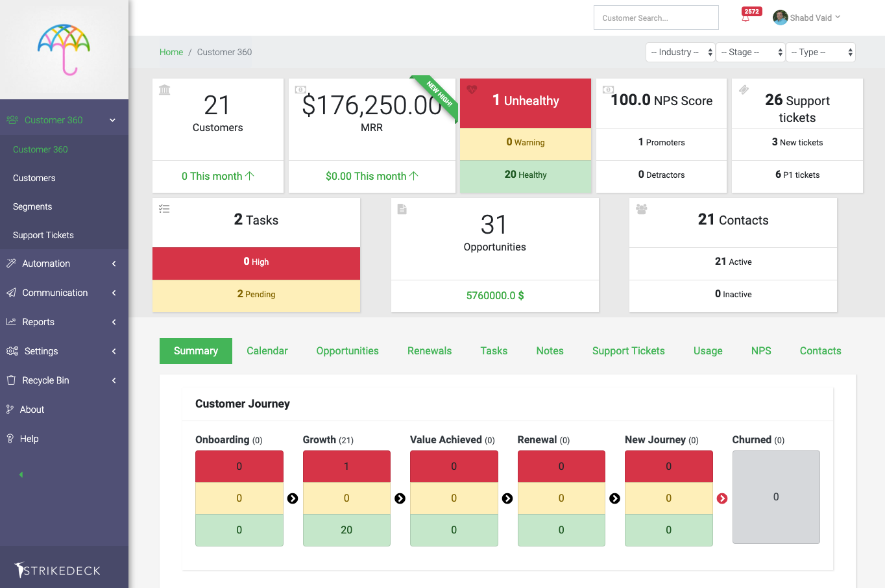Open the Type filter dropdown
Viewport: 885px width, 588px height.
[x=821, y=52]
